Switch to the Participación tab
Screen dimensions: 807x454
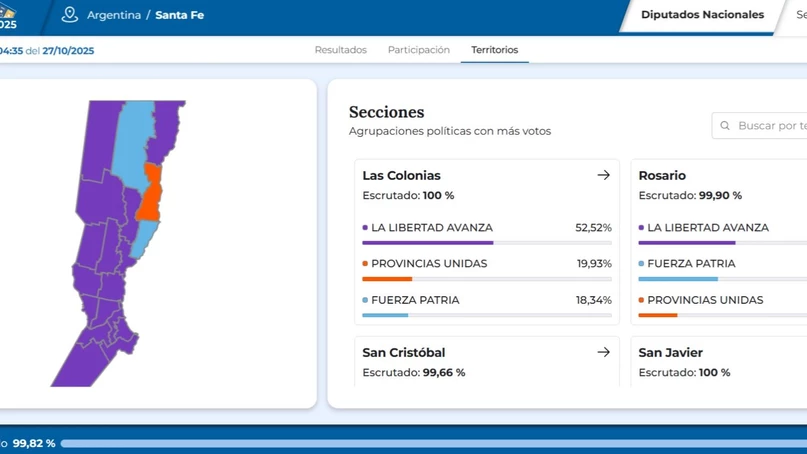click(418, 50)
